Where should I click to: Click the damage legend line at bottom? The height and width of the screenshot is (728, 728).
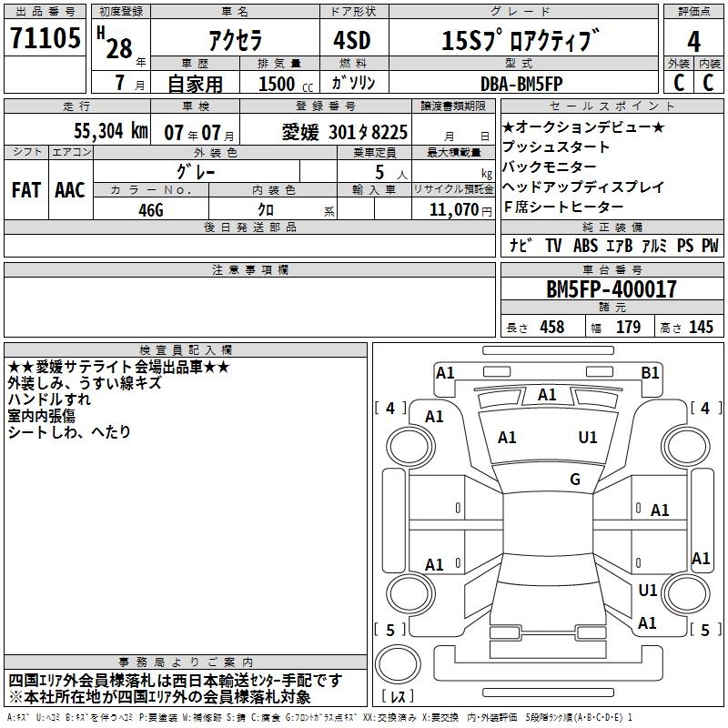click(319, 718)
